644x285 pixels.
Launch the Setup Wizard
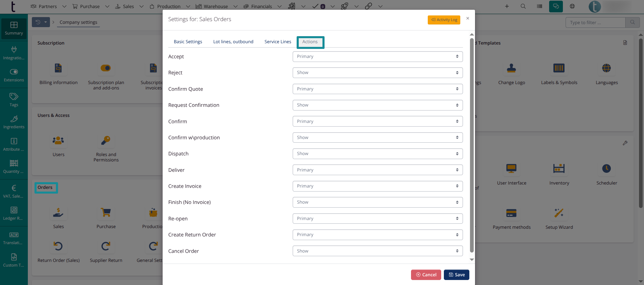559,213
